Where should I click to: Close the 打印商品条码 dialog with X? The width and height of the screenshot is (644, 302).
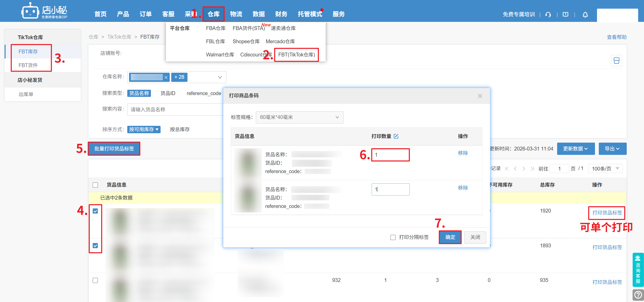[x=480, y=96]
